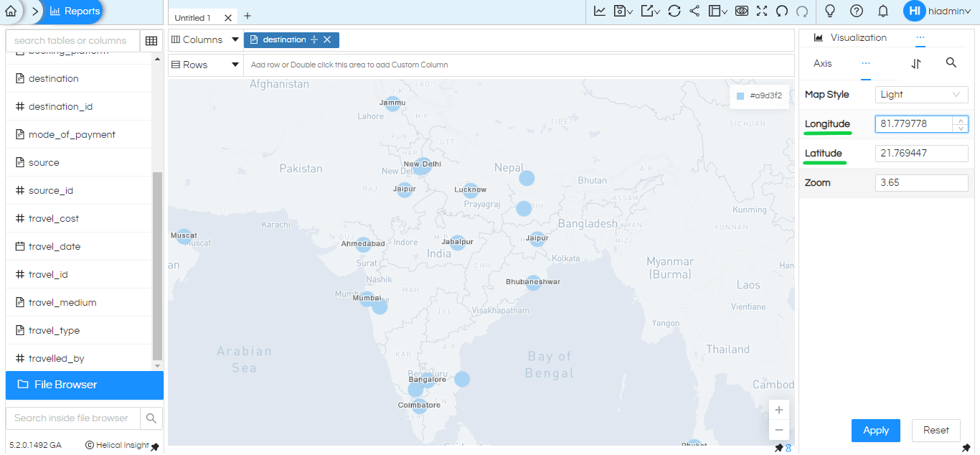Remove destination from Columns

(x=327, y=39)
